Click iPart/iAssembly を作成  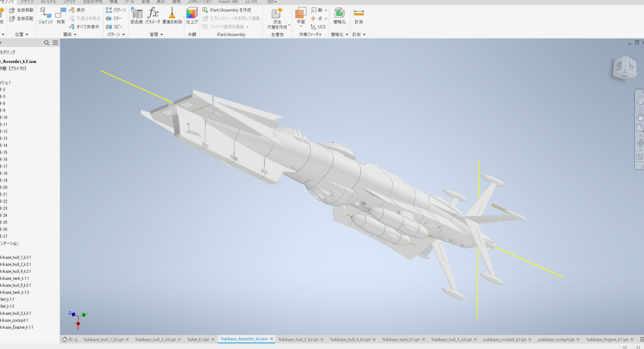(226, 10)
